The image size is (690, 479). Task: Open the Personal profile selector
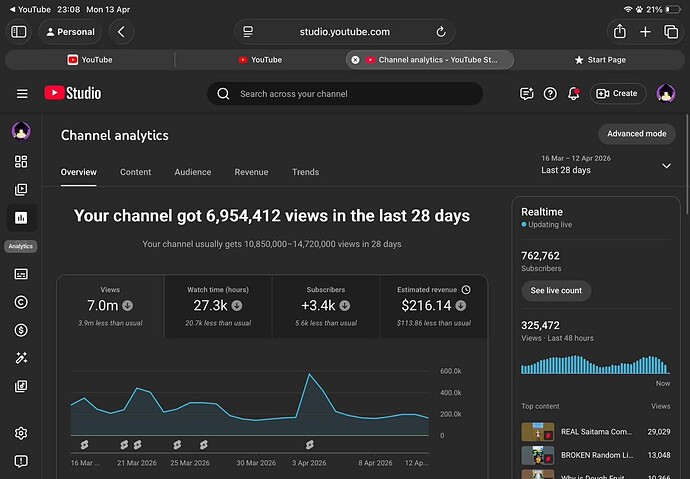(x=70, y=32)
